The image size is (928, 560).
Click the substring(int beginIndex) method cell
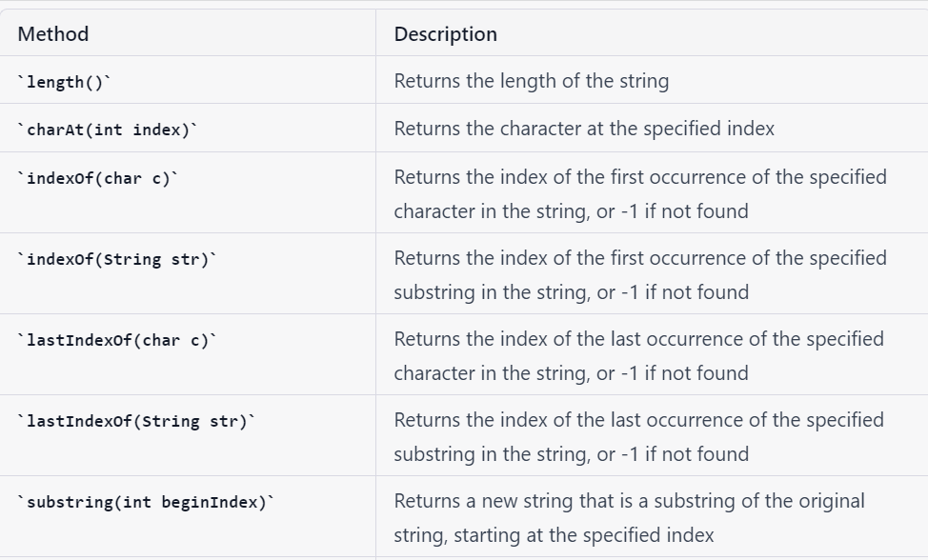(x=188, y=517)
